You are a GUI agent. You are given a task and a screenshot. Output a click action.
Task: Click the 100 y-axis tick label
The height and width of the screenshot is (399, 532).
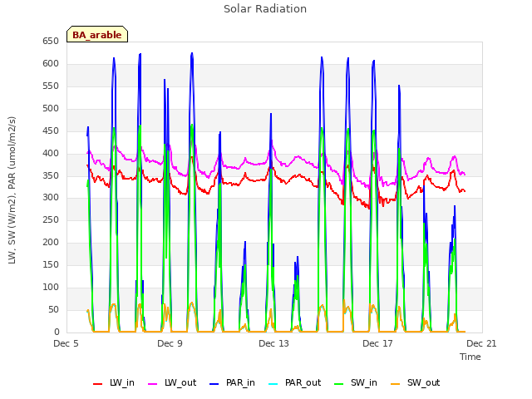coord(51,287)
